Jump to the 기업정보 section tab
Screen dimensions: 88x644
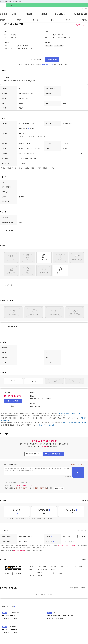pos(84,20)
